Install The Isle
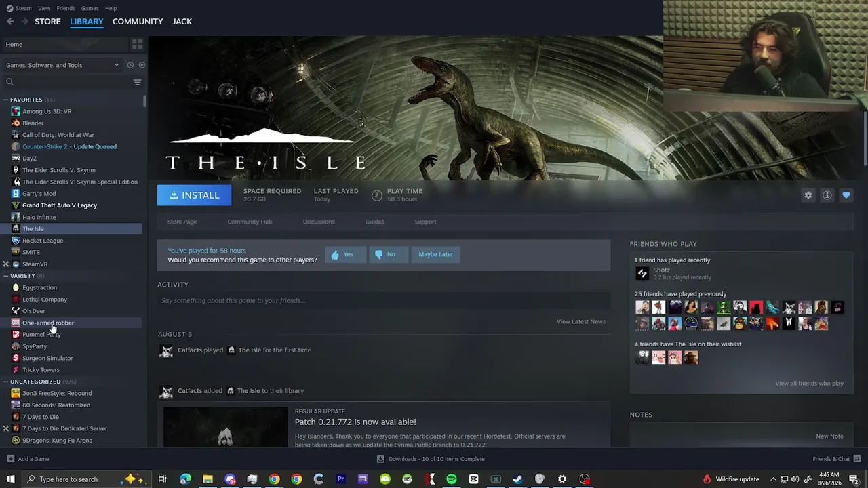The image size is (868, 488). coord(194,195)
